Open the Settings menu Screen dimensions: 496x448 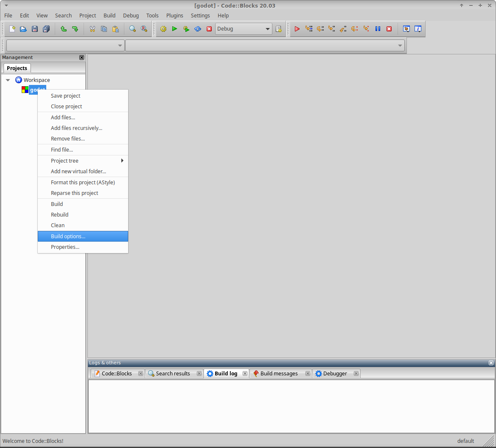pos(200,15)
